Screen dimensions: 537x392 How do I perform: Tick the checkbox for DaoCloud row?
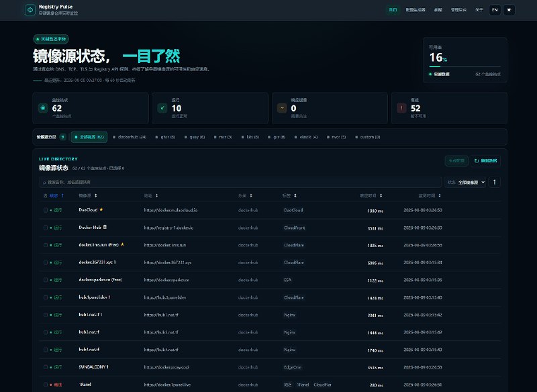[x=46, y=210]
